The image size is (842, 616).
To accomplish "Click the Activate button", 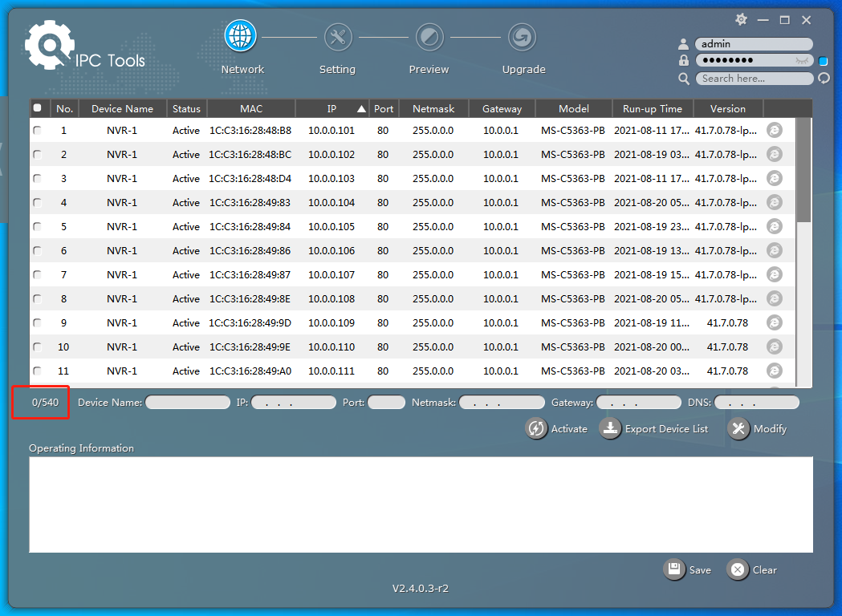I will 556,429.
